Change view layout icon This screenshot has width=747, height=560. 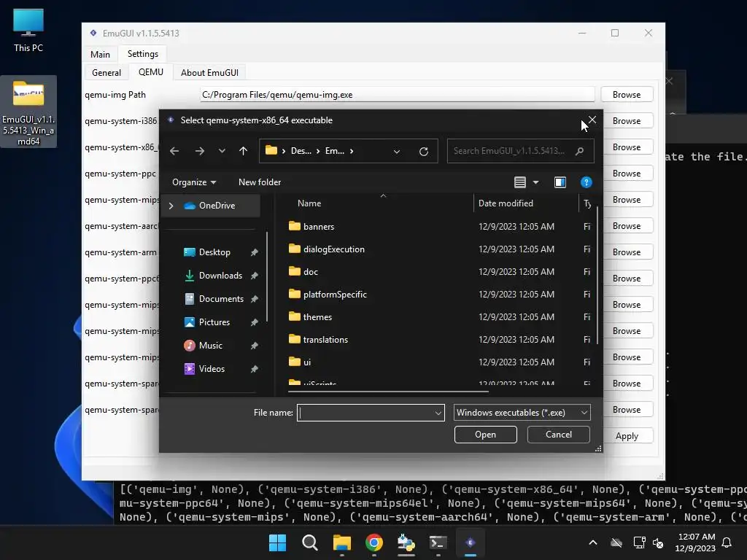pyautogui.click(x=520, y=182)
